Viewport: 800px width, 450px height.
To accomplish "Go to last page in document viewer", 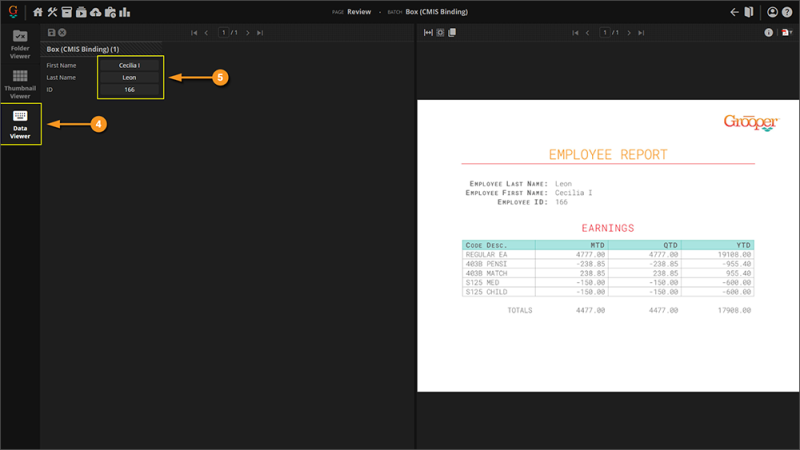I will (x=641, y=33).
